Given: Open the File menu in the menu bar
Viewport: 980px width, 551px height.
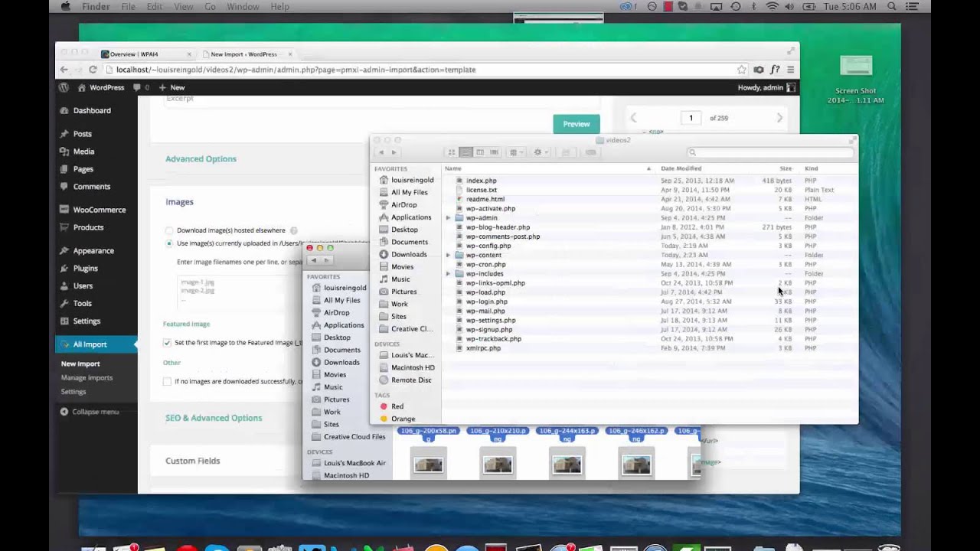Looking at the screenshot, I should point(128,6).
